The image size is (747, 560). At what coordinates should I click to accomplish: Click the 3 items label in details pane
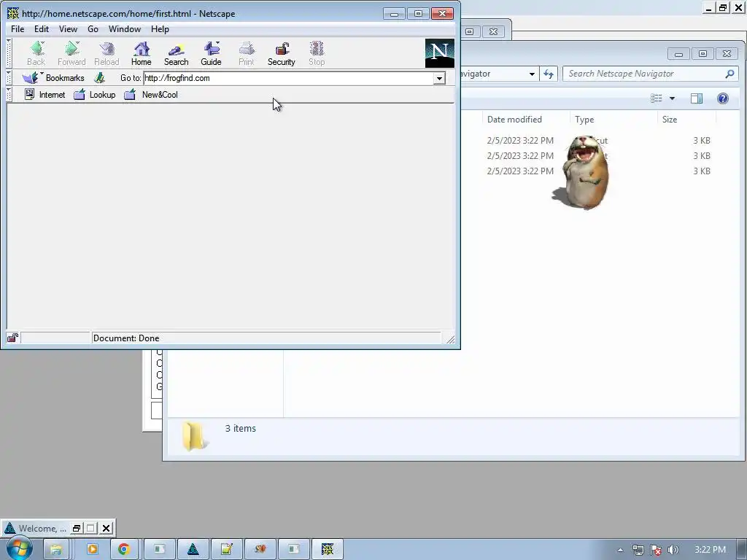241,429
